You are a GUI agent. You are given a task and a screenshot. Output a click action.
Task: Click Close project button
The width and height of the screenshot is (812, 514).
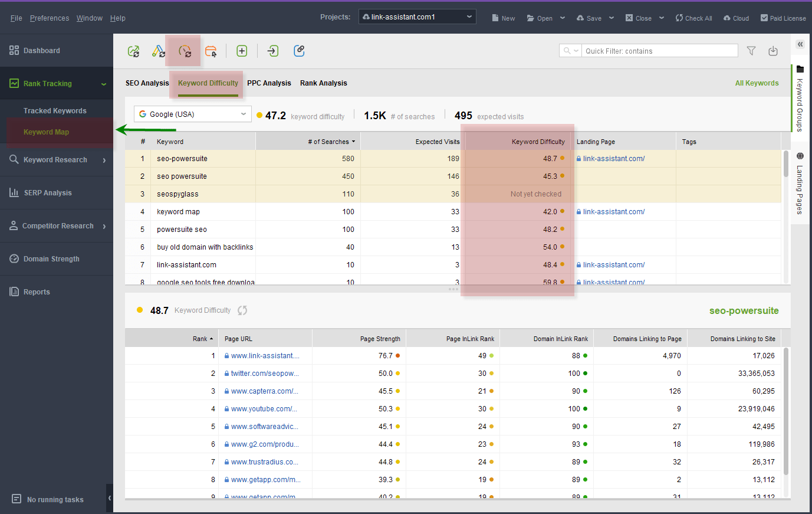[638, 18]
